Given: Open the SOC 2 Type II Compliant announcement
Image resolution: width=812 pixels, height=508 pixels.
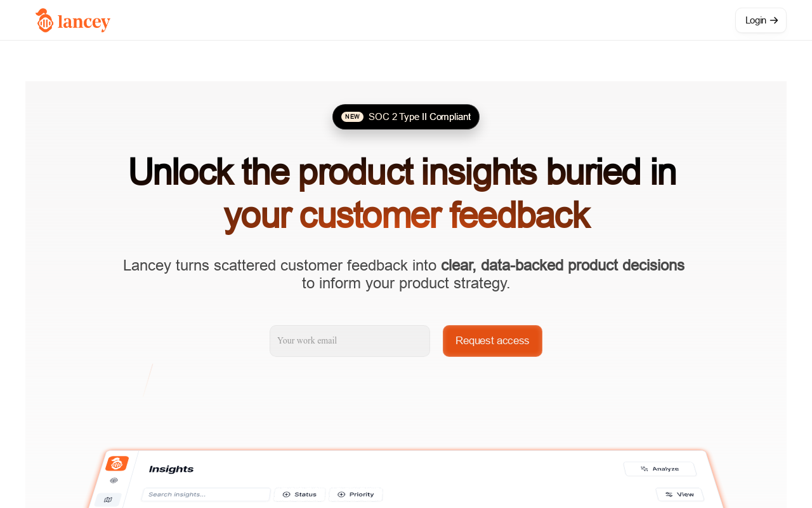Looking at the screenshot, I should [x=406, y=117].
